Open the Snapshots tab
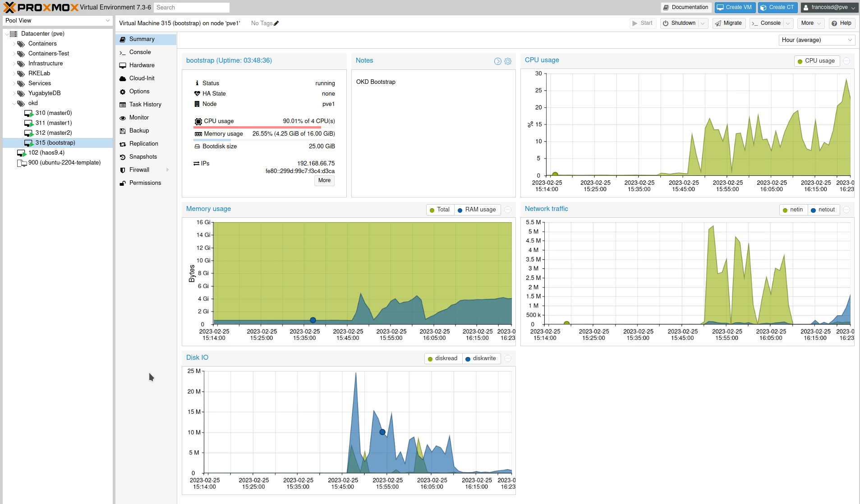Viewport: 860px width, 504px height. (x=146, y=157)
